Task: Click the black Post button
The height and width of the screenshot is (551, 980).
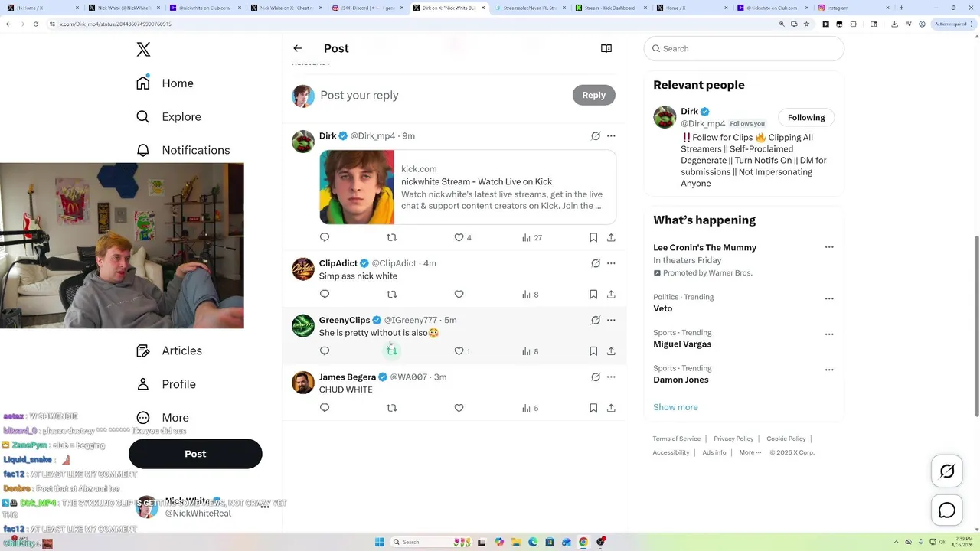Action: 195,454
